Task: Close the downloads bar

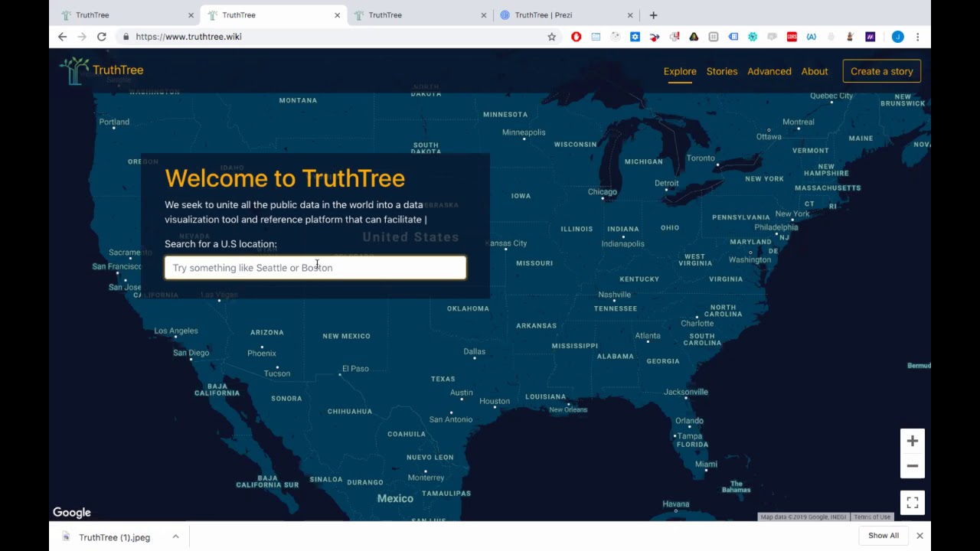Action: (920, 536)
